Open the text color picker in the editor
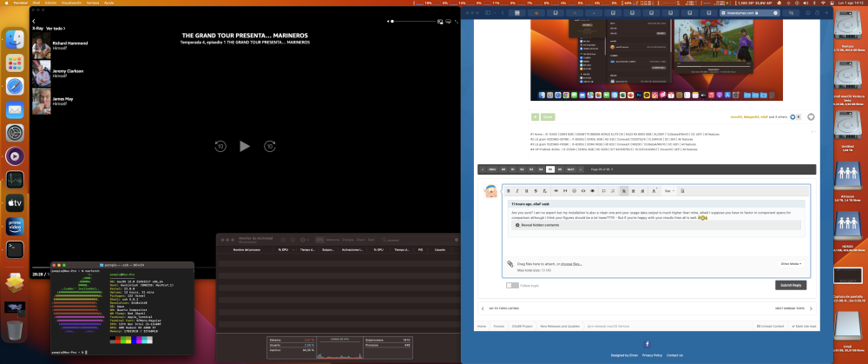868x364 pixels. pos(654,190)
